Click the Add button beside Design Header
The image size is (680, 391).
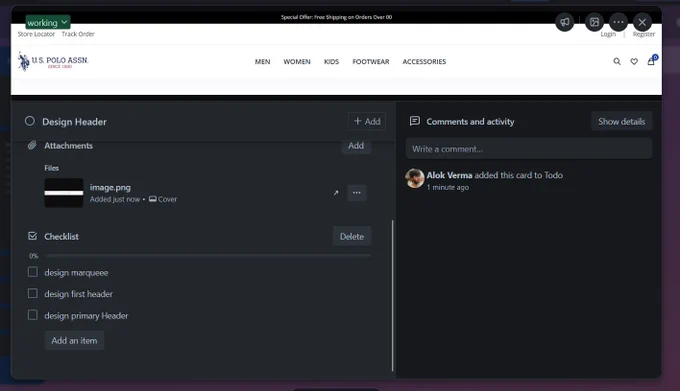pyautogui.click(x=367, y=121)
